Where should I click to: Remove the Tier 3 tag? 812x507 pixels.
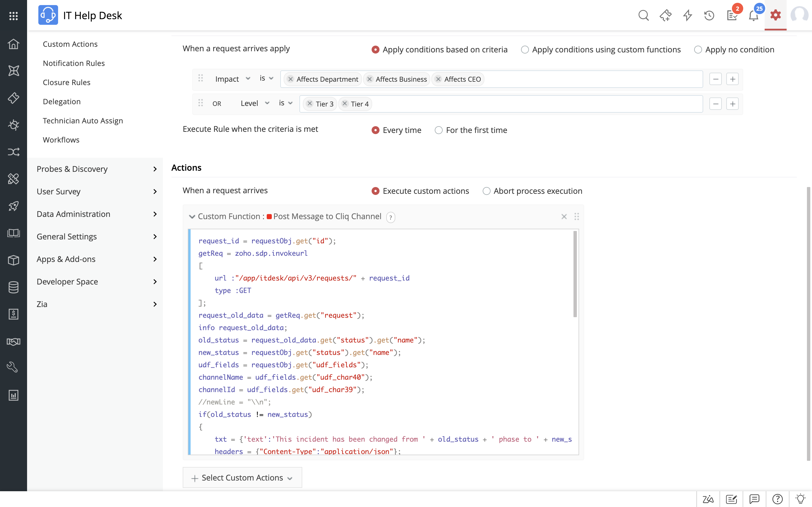(x=310, y=104)
